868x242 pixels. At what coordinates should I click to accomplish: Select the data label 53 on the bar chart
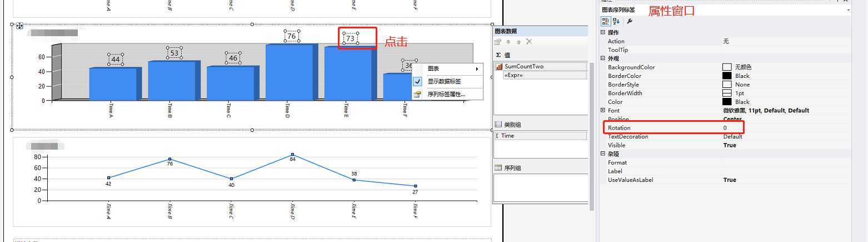pos(174,53)
